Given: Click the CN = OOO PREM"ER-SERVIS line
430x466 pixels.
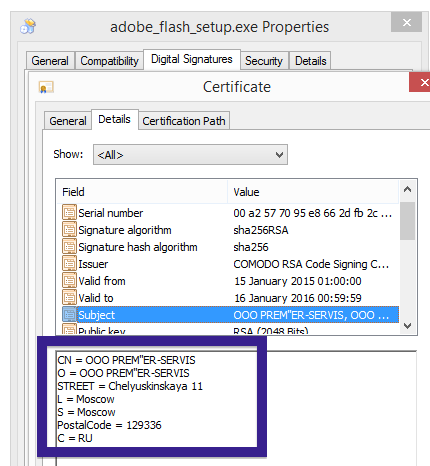Looking at the screenshot, I should coord(126,360).
